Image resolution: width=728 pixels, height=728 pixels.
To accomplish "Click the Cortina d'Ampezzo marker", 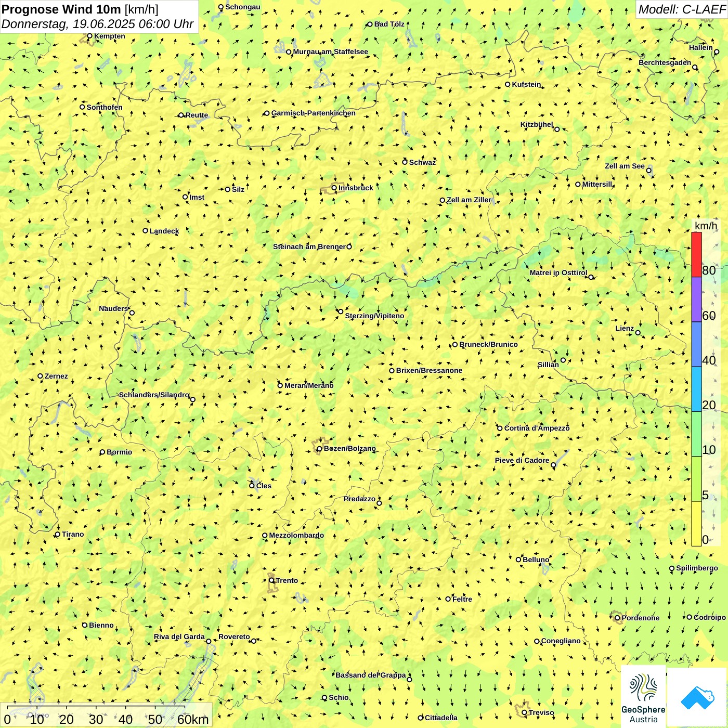I will 500,428.
